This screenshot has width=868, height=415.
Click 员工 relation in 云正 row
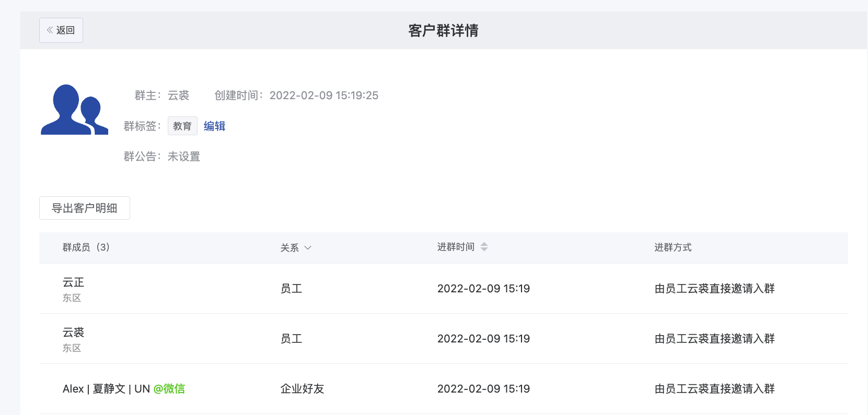click(292, 289)
